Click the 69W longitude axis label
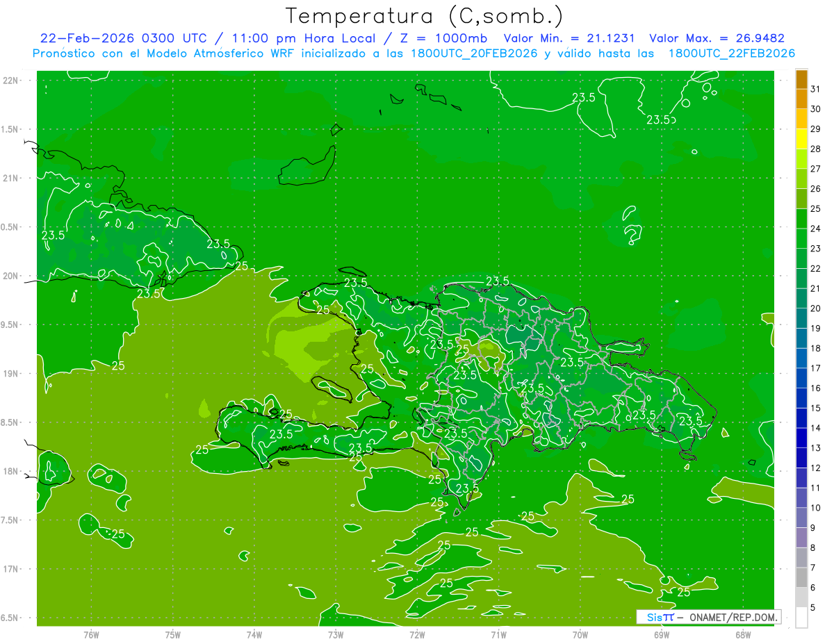Image resolution: width=834 pixels, height=644 pixels. [x=662, y=634]
